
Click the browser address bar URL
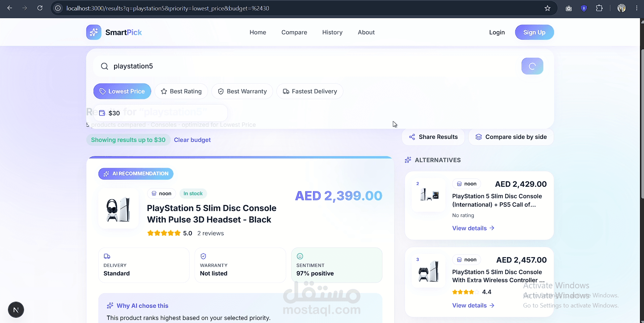(x=168, y=8)
